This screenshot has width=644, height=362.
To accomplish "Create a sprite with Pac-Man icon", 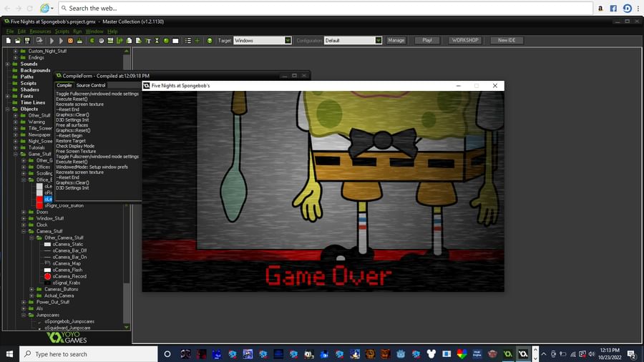I will point(92,41).
